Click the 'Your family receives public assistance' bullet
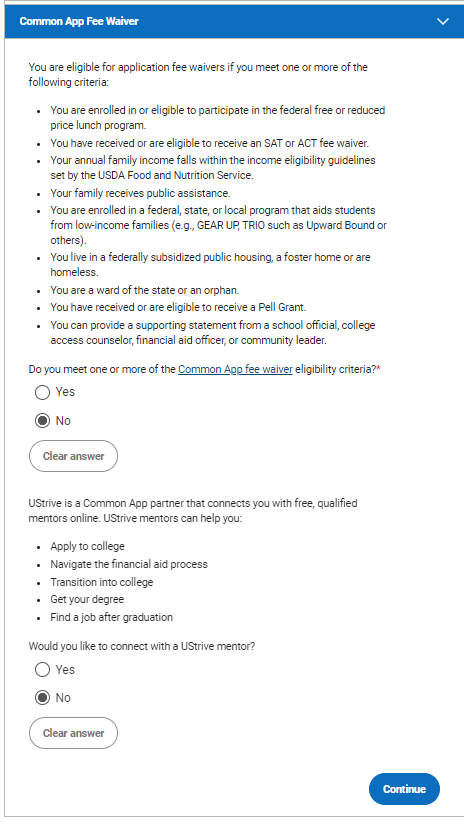 (x=140, y=193)
